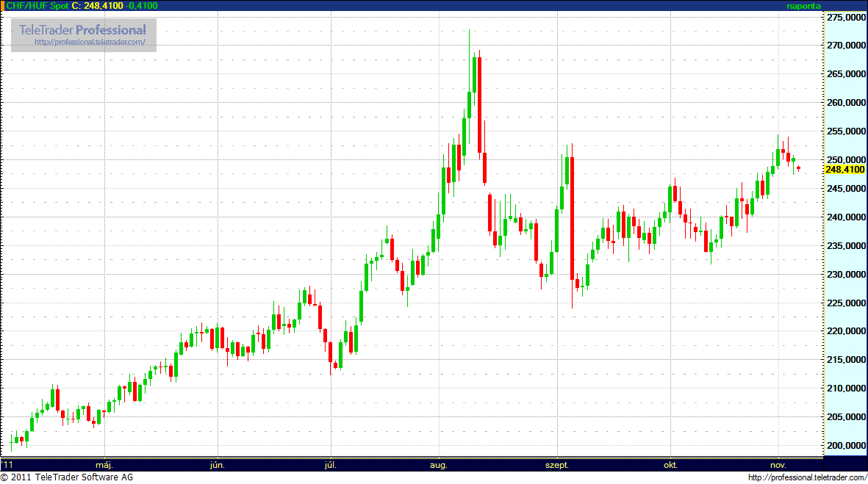Click the 205,0000 price axis label
The image size is (868, 484).
click(x=846, y=416)
